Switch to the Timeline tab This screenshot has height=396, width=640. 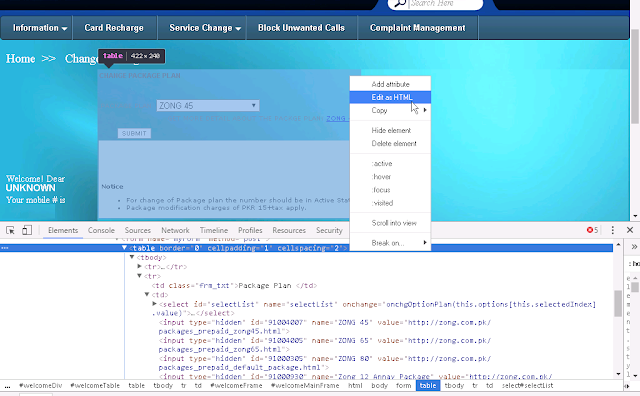tap(214, 230)
